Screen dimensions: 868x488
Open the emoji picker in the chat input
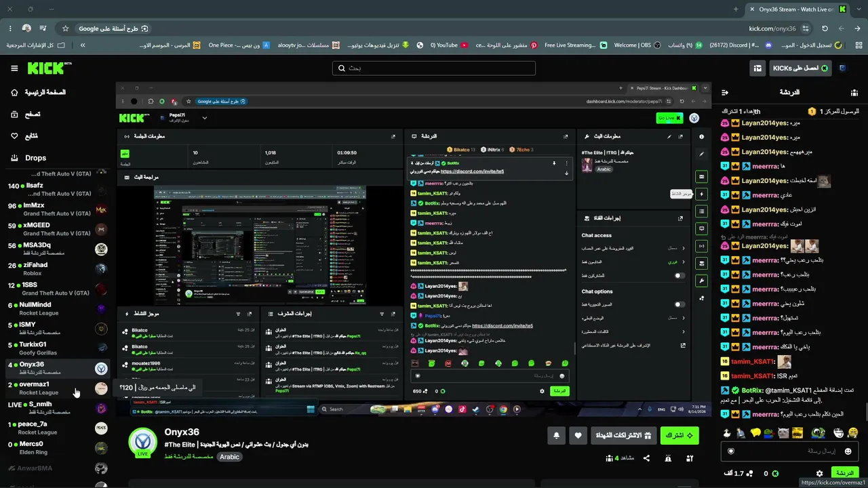(848, 451)
